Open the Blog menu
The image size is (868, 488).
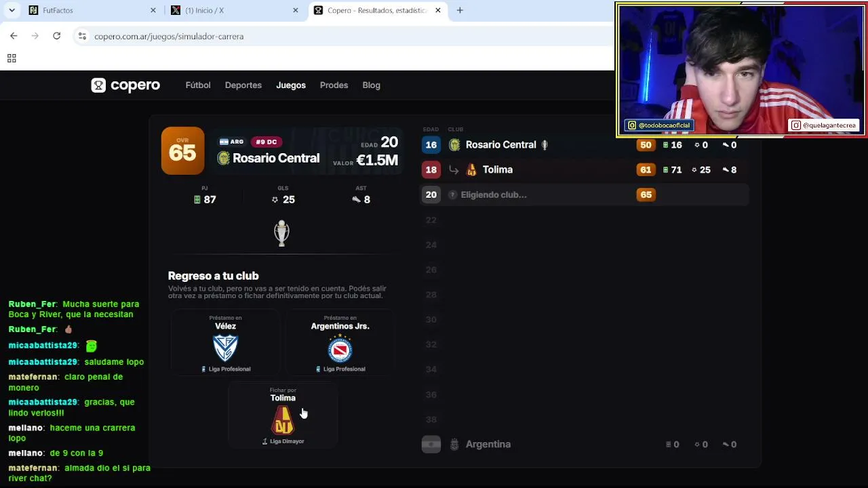(x=371, y=85)
